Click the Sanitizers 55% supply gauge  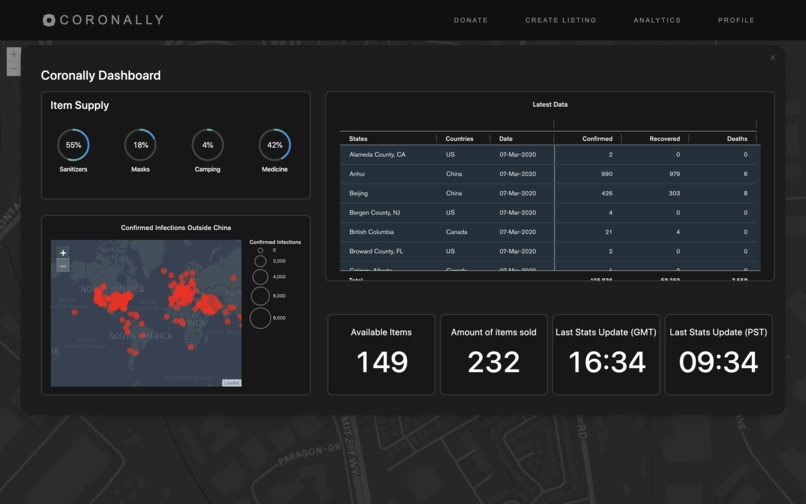pyautogui.click(x=73, y=145)
